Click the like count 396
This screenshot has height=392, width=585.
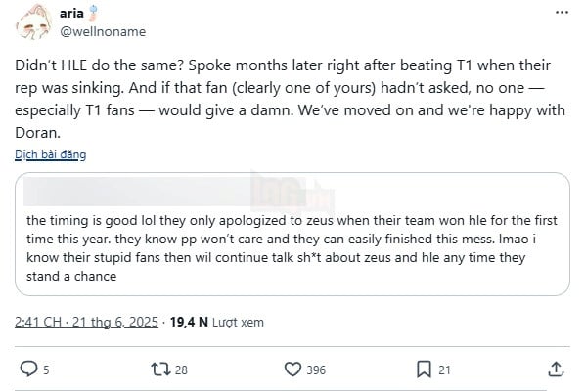(316, 370)
